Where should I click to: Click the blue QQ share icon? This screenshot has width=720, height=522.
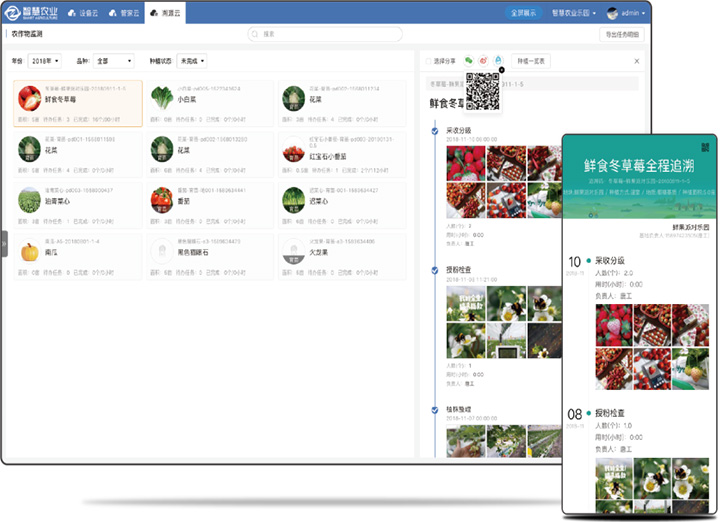coord(498,61)
